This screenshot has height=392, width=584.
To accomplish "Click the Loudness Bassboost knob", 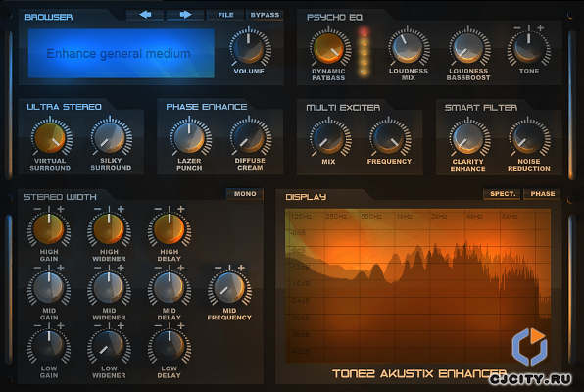I will click(468, 48).
